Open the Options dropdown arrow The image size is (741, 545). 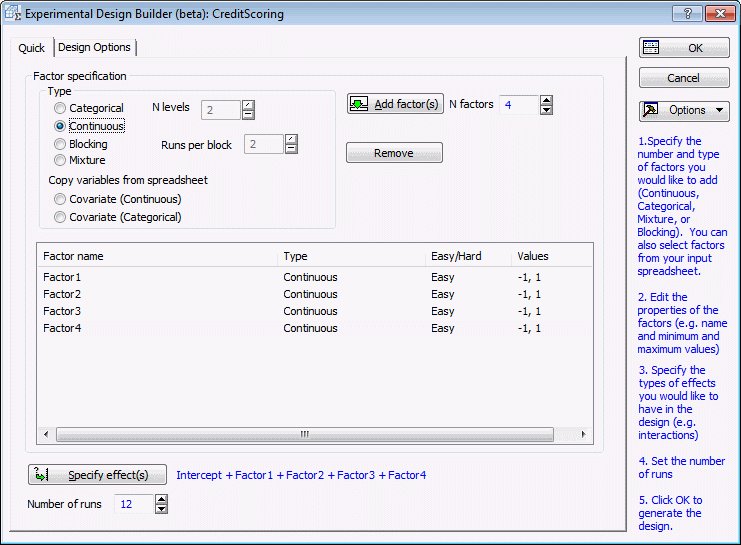719,110
